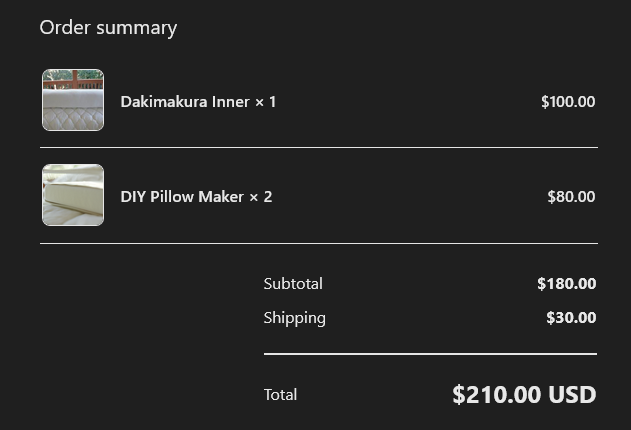Select the Dakimakura Inner × 1 item name

pos(198,102)
